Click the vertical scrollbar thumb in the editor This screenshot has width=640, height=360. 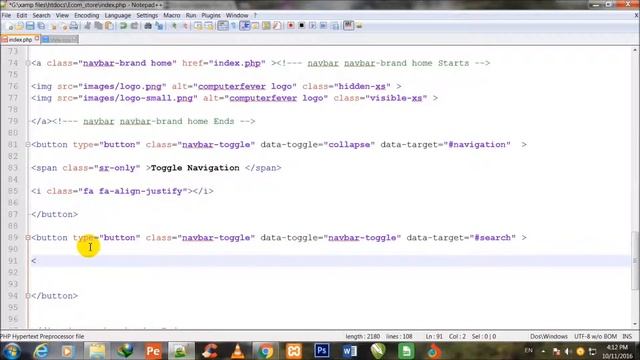point(635,260)
